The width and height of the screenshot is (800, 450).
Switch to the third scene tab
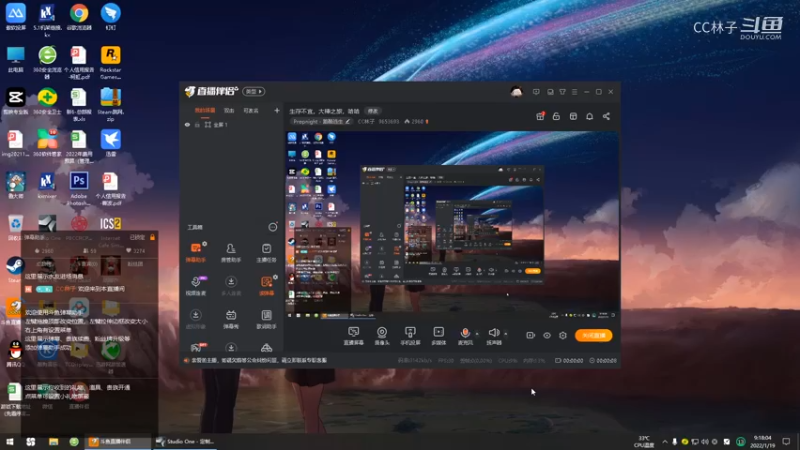click(251, 110)
